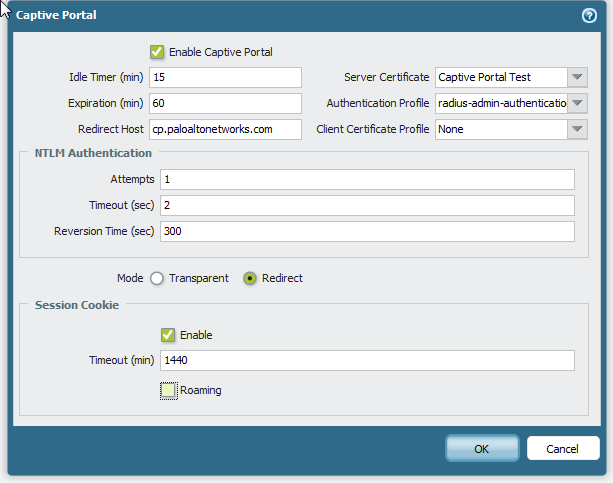This screenshot has height=483, width=613.
Task: Click the Session Cookie Timeout (min) field
Action: tap(367, 360)
